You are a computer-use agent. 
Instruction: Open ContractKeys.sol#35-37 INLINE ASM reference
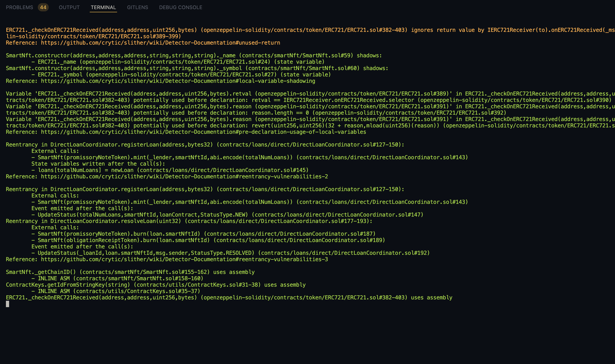click(137, 291)
